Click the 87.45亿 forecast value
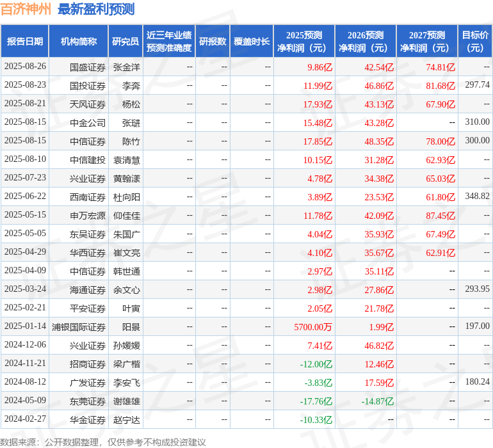Viewport: 493px width, 448px height. [x=440, y=215]
